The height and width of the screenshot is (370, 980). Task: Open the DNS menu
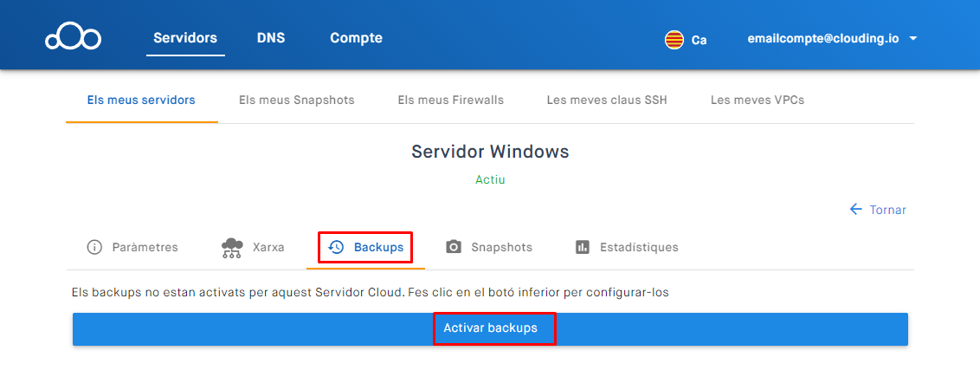[x=271, y=38]
